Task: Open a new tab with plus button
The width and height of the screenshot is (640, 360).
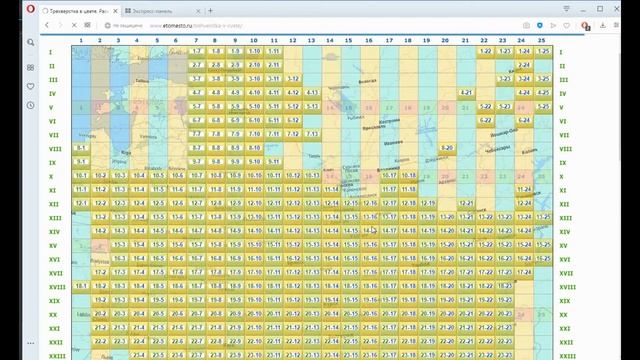Action: click(211, 11)
